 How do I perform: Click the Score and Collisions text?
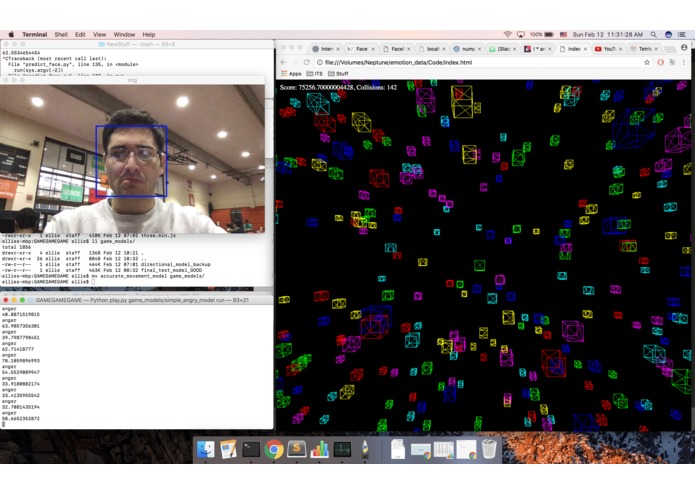338,87
